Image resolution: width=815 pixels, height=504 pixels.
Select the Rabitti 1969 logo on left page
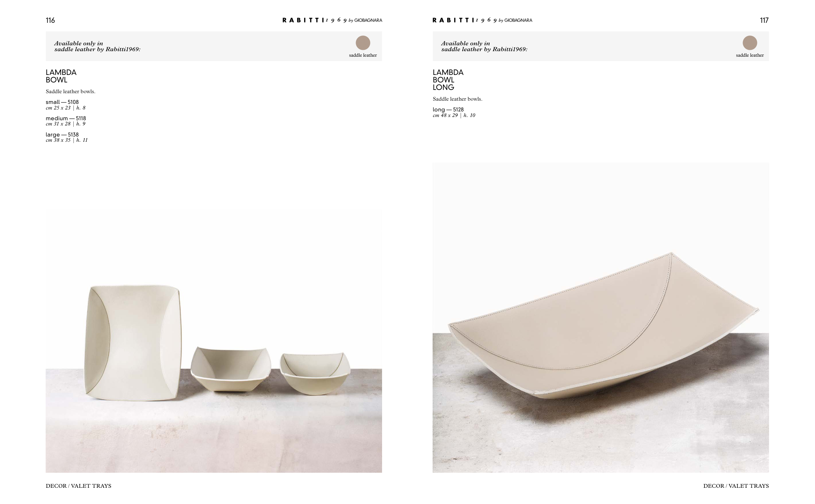332,20
